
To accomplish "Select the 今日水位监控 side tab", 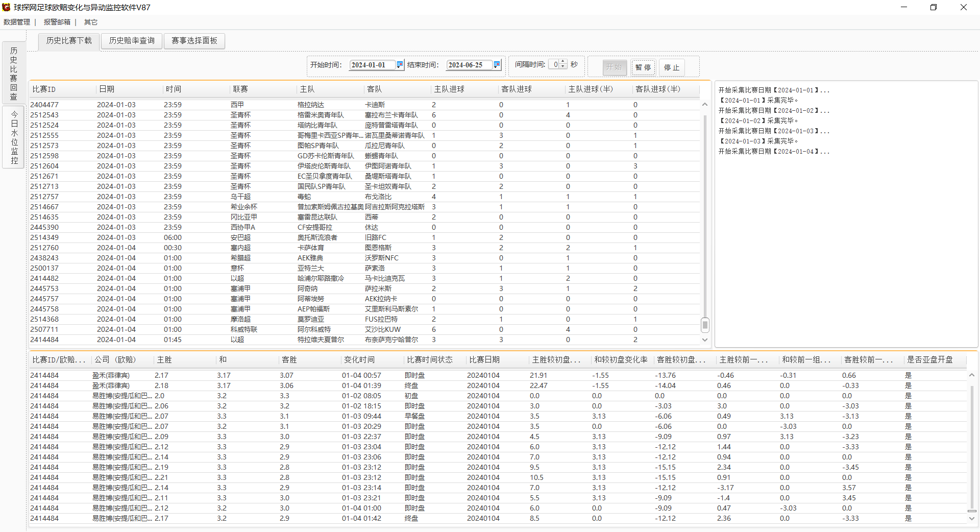I will tap(14, 137).
